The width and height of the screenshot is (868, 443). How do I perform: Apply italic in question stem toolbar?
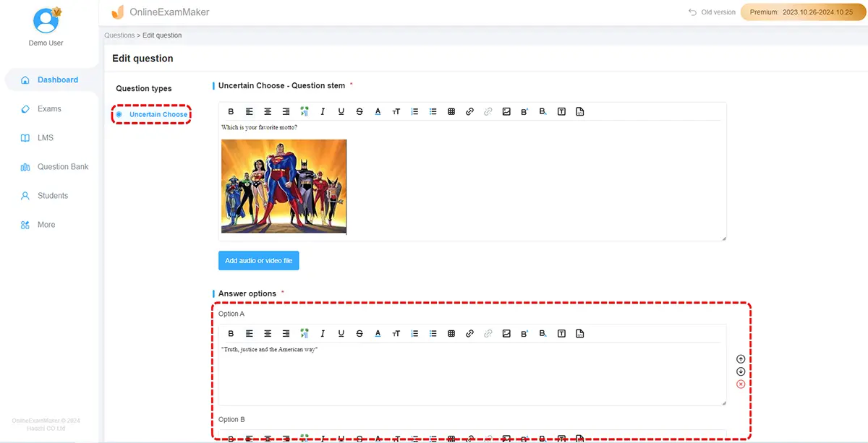click(323, 111)
